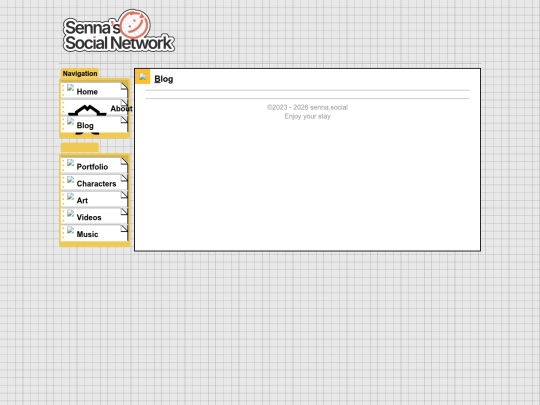Open the Blog link in the sidebar
This screenshot has width=540, height=405.
pos(94,125)
